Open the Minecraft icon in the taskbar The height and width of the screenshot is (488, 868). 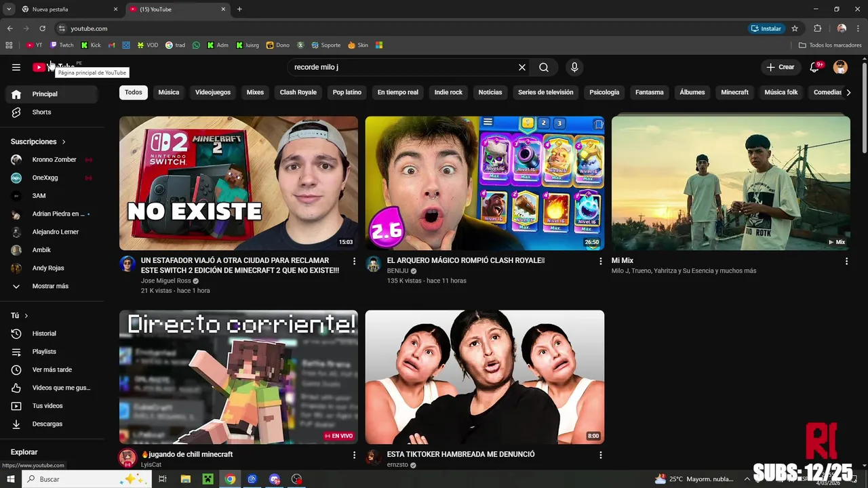click(x=208, y=479)
